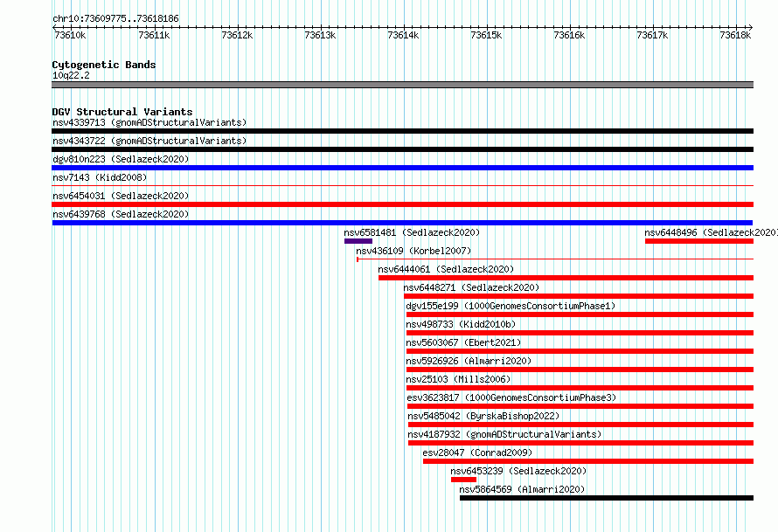Click the red bar for nsv4187932
Viewport: 778px width, 532px height.
coord(581,443)
